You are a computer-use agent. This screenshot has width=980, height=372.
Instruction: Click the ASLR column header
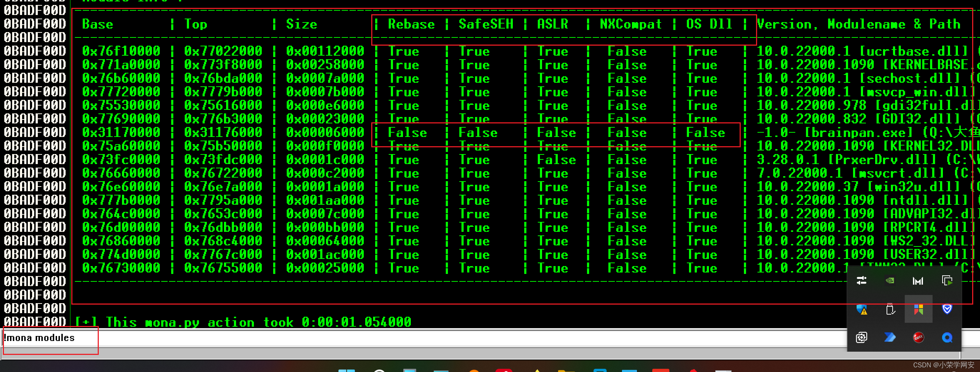pyautogui.click(x=552, y=24)
